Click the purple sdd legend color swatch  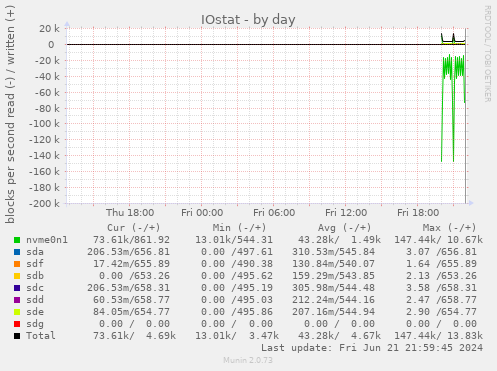pyautogui.click(x=17, y=300)
